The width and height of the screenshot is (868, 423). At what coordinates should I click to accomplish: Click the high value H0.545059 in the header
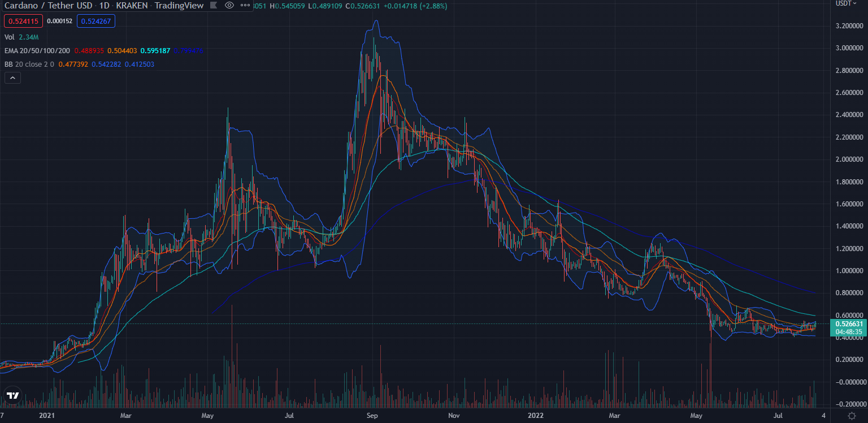(287, 6)
